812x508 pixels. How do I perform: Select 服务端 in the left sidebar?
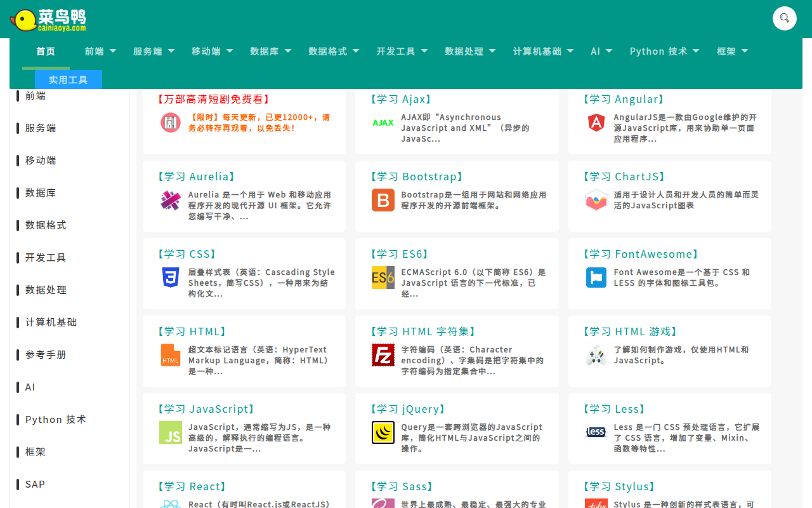[41, 128]
